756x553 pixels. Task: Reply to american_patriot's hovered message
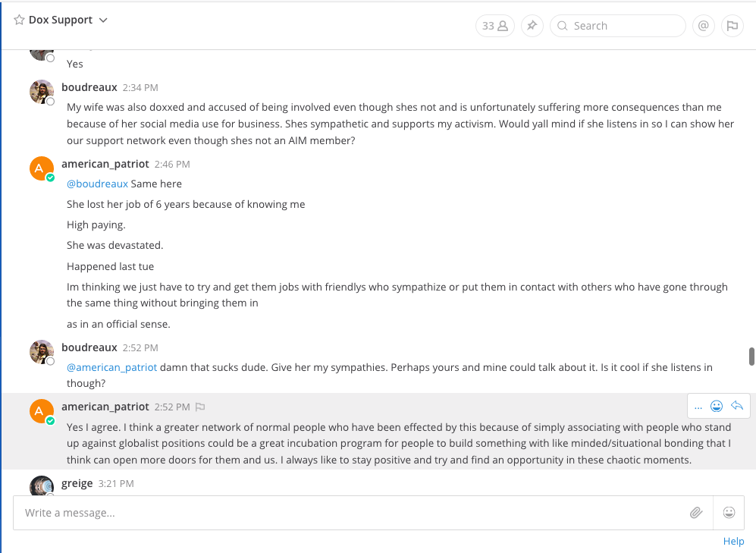tap(737, 407)
